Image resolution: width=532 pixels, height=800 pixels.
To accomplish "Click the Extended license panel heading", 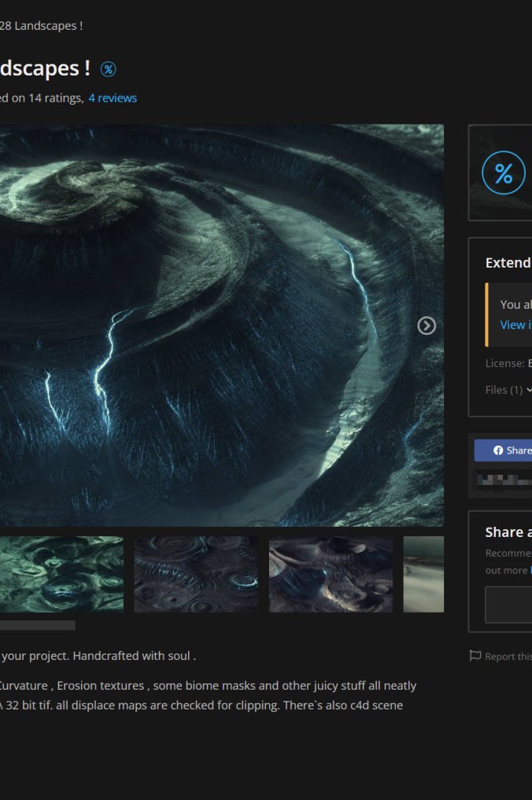I will [x=508, y=263].
